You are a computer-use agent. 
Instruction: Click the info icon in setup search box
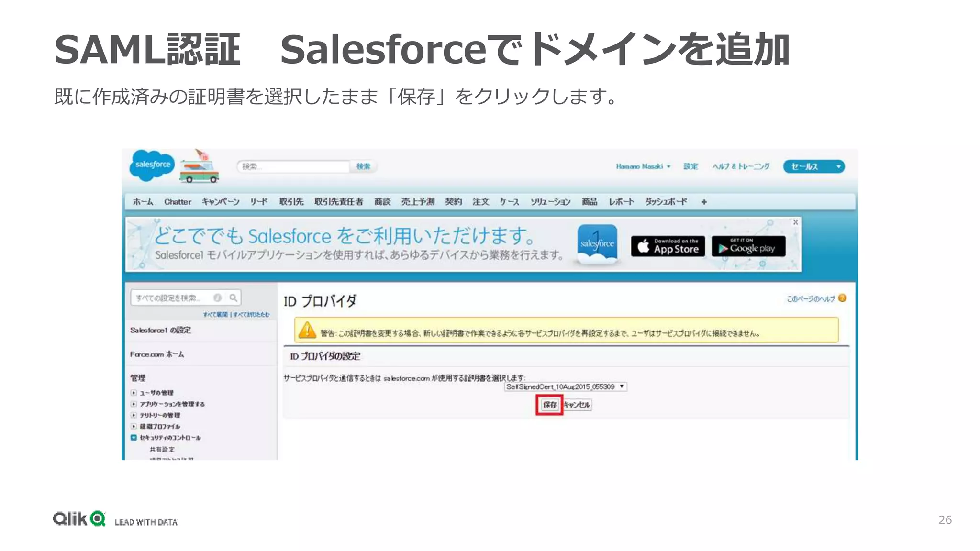point(217,298)
